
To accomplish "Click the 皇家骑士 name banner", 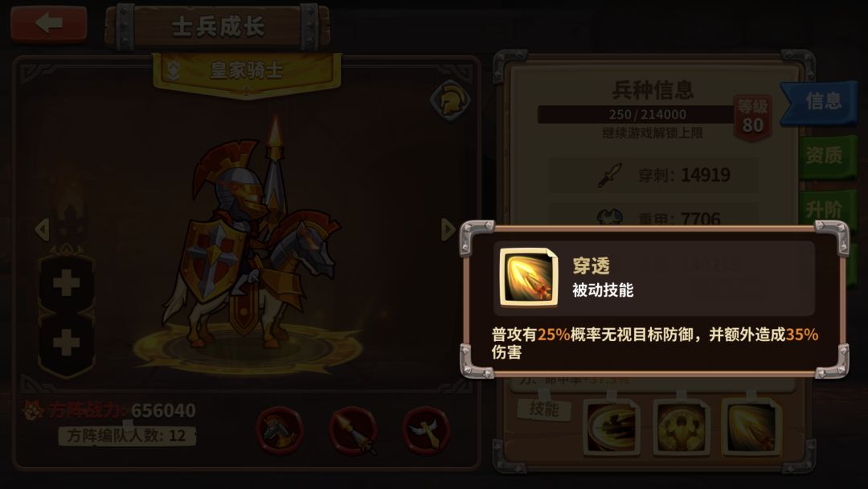I will tap(247, 72).
